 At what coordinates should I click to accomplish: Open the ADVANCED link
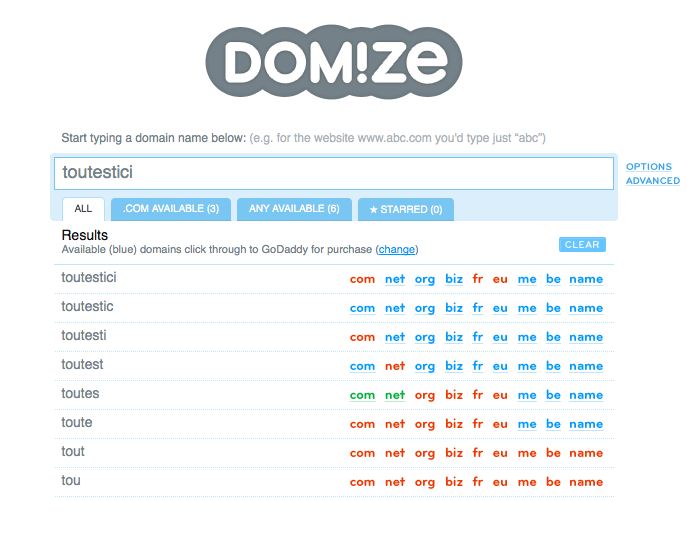point(652,181)
